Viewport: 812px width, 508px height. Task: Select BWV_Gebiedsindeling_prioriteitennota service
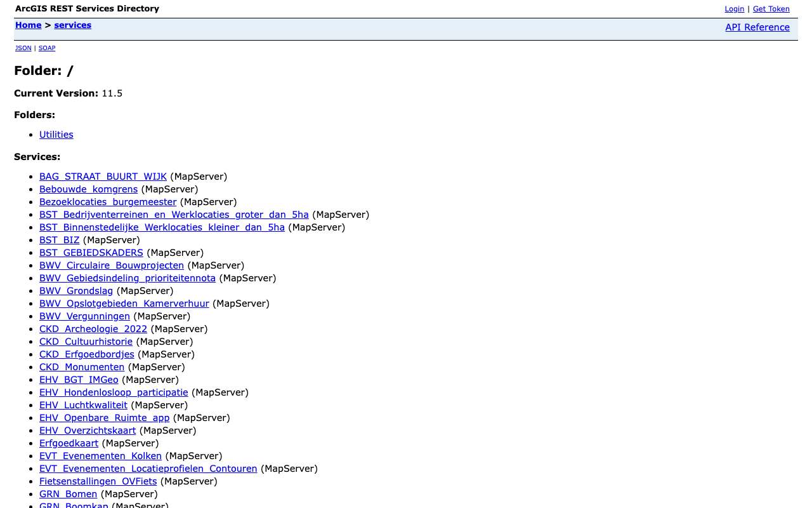tap(128, 278)
